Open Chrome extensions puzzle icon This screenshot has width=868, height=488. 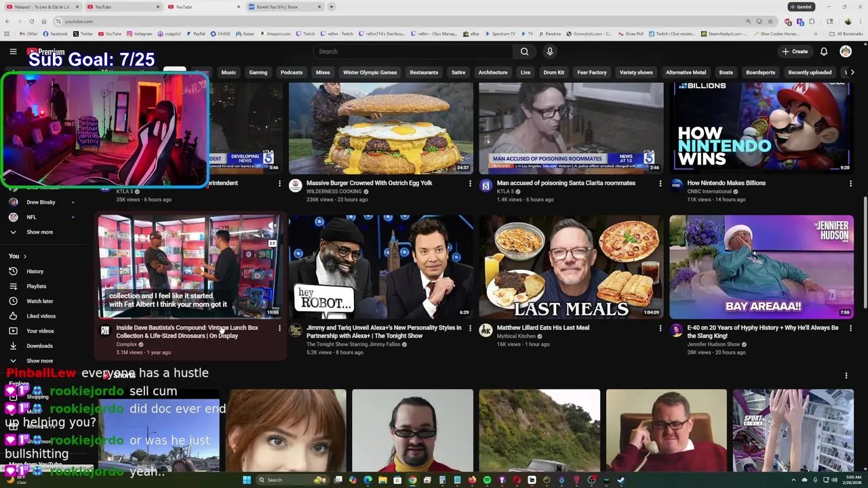pos(812,21)
